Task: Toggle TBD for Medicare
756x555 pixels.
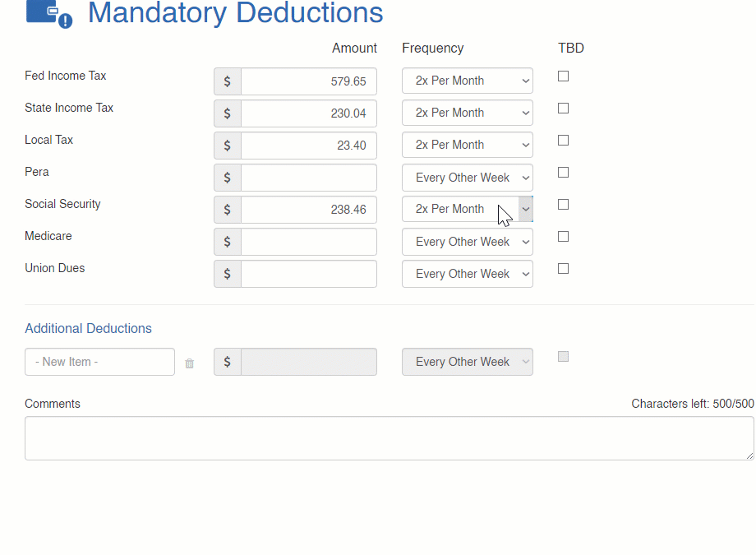Action: pyautogui.click(x=563, y=236)
